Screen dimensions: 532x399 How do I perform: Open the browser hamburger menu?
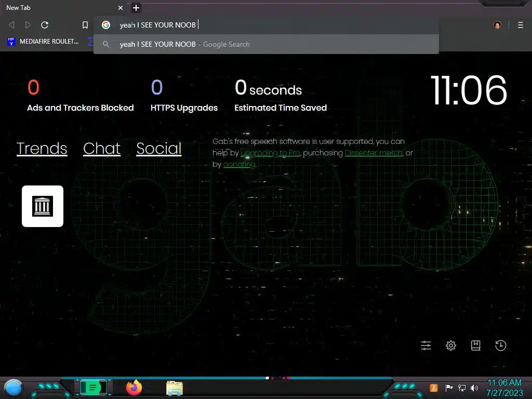tap(521, 25)
